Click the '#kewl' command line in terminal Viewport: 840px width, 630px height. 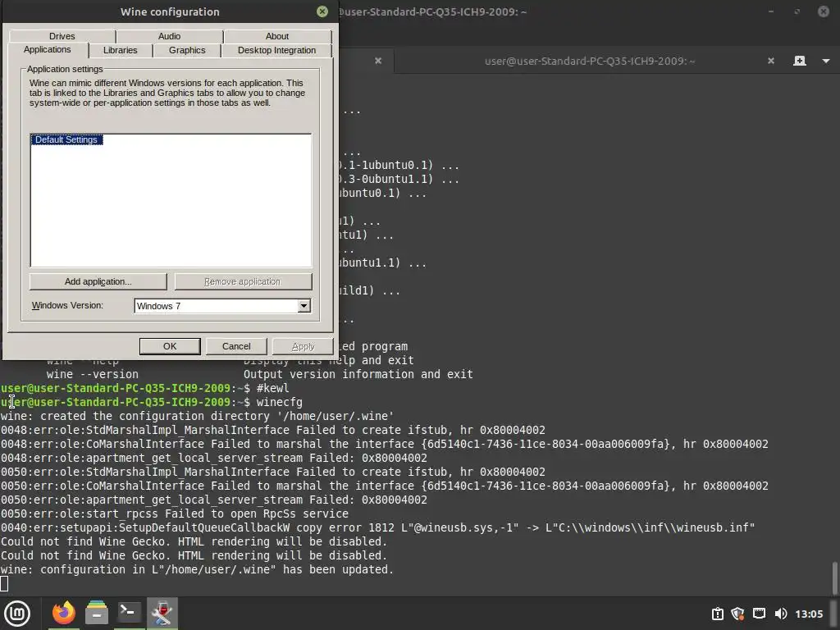[272, 388]
